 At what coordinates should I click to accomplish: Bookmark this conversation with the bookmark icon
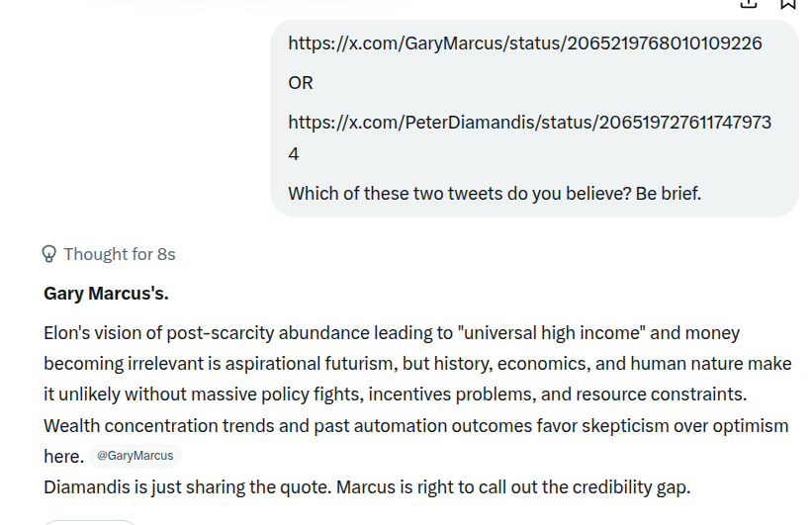[787, 4]
